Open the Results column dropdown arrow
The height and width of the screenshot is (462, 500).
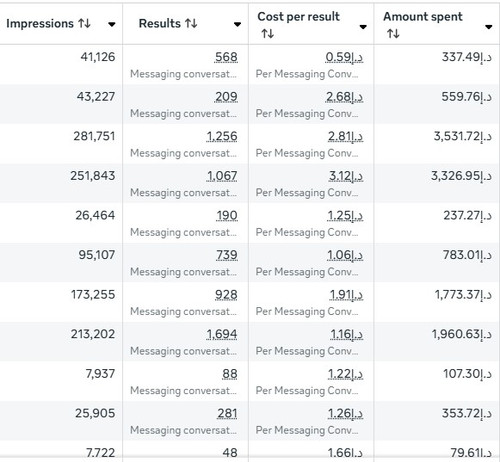click(237, 24)
